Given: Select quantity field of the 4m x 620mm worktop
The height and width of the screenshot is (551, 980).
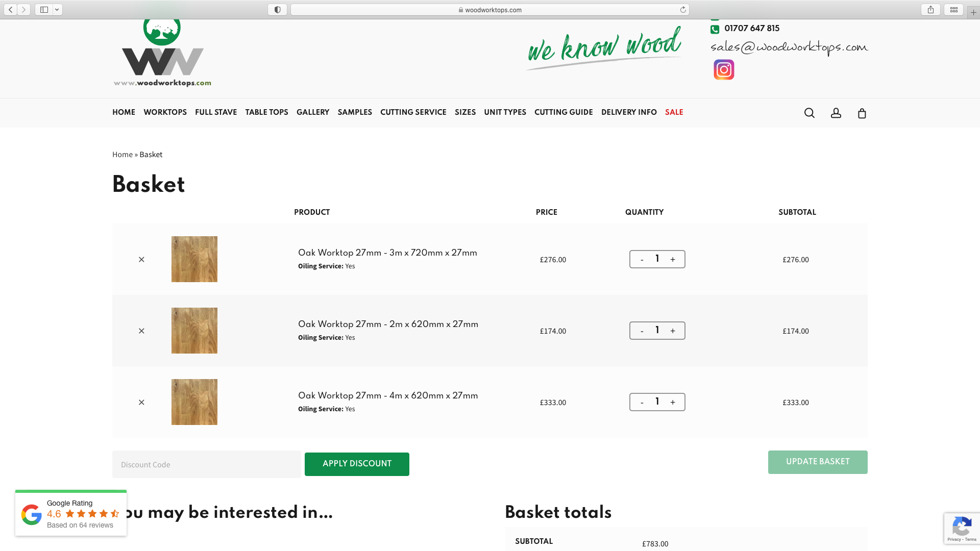Looking at the screenshot, I should [x=657, y=402].
